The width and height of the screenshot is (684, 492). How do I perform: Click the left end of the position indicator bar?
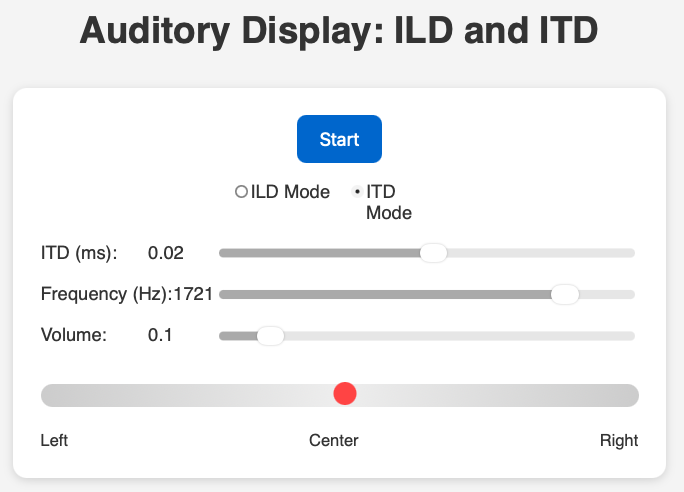click(x=48, y=395)
